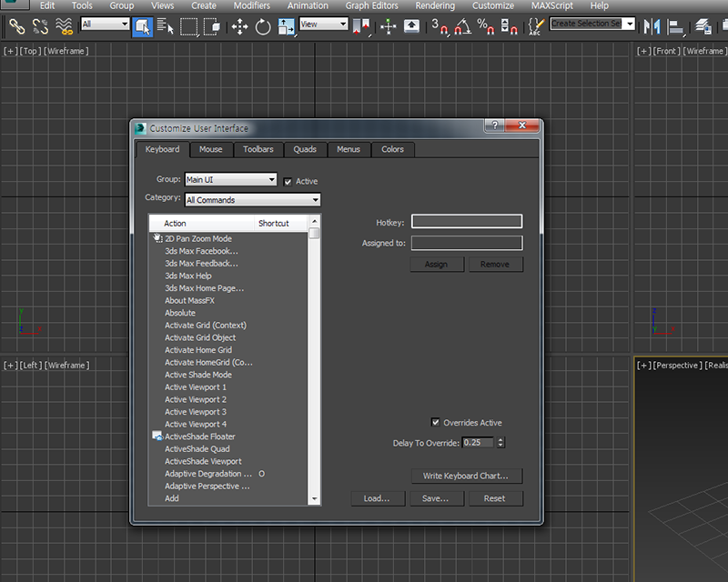Image resolution: width=728 pixels, height=582 pixels.
Task: Open the Graph Editors menu
Action: coord(371,5)
